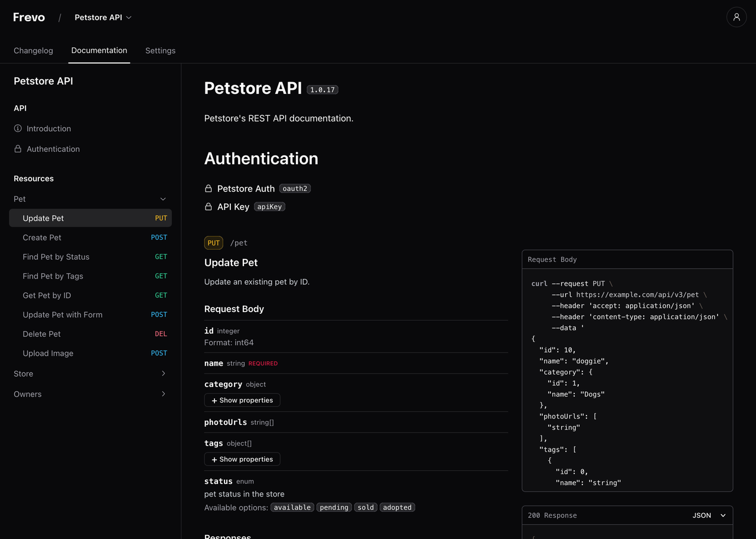The width and height of the screenshot is (756, 539).
Task: Click the 200 Response panel label
Action: point(552,515)
